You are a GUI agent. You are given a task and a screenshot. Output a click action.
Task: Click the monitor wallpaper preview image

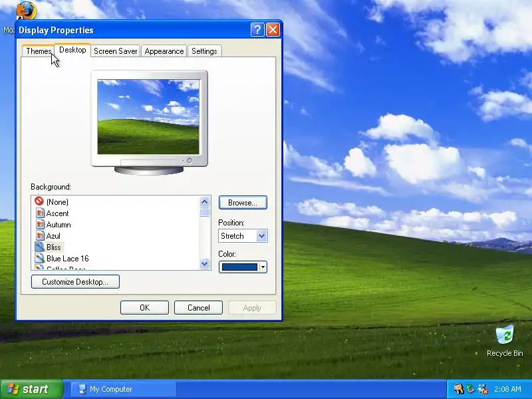tap(148, 117)
